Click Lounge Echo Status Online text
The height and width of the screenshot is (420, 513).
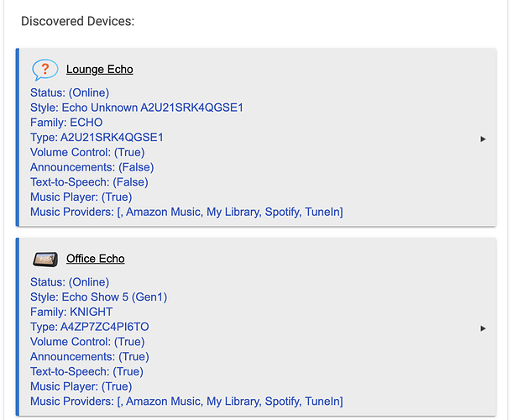70,92
